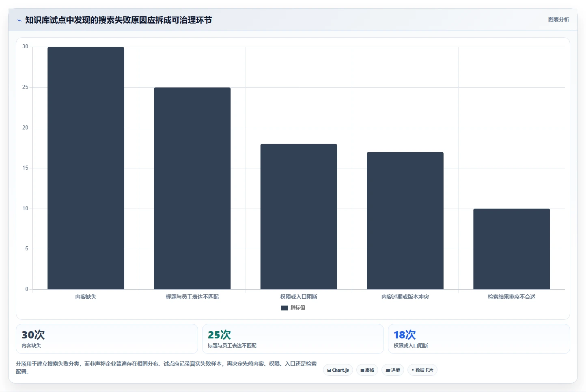
Task: Select the 权限或入口阻断 bar in the chart
Action: pyautogui.click(x=299, y=217)
